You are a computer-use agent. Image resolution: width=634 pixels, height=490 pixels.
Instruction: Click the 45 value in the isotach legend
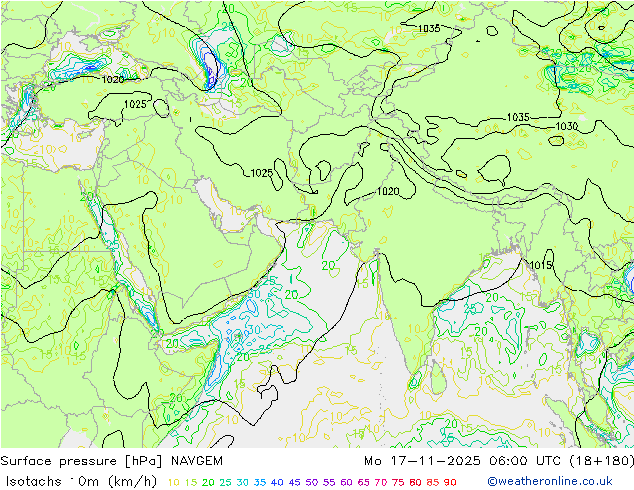coord(294,482)
